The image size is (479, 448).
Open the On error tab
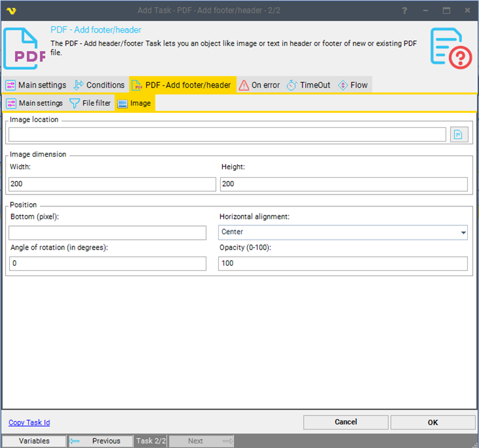[x=259, y=85]
